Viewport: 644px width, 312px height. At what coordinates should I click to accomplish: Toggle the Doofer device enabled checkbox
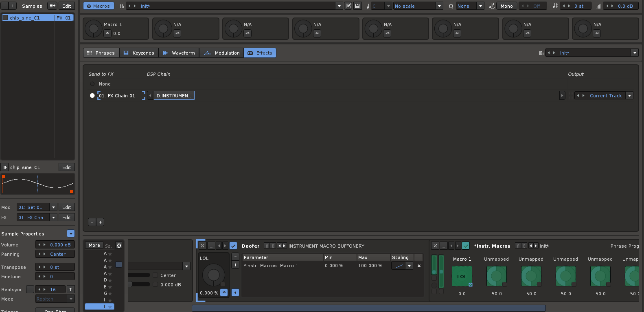tap(233, 246)
